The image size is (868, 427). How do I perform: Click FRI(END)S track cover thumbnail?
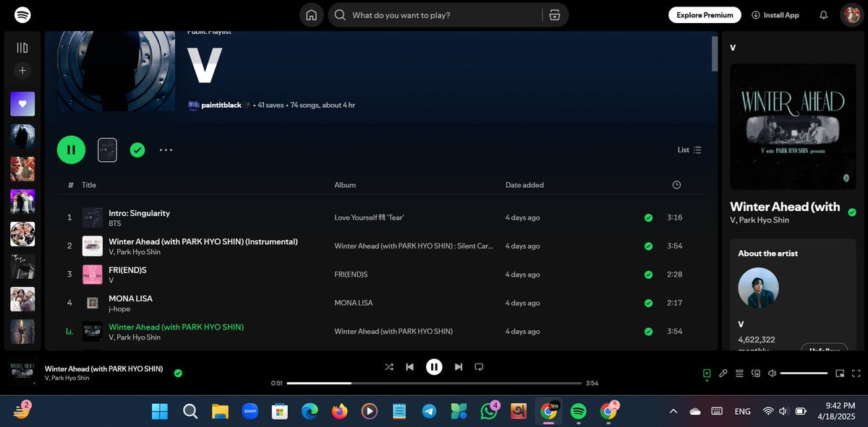coord(92,275)
